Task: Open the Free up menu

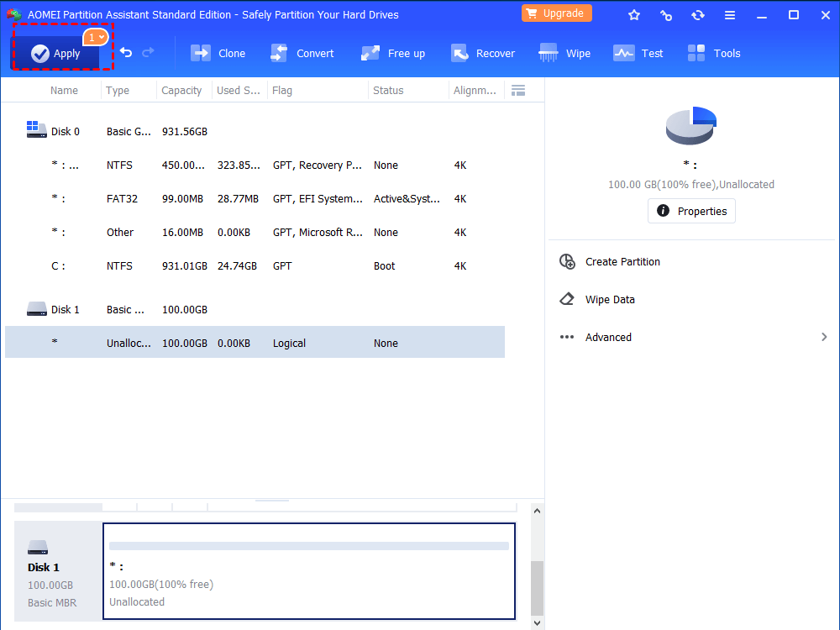Action: tap(392, 53)
